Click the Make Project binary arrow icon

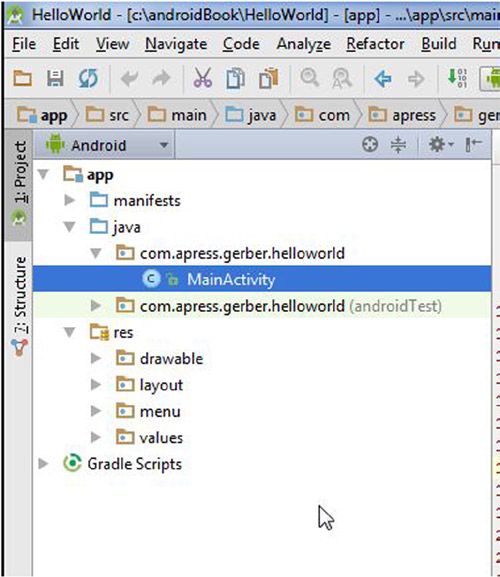click(457, 78)
